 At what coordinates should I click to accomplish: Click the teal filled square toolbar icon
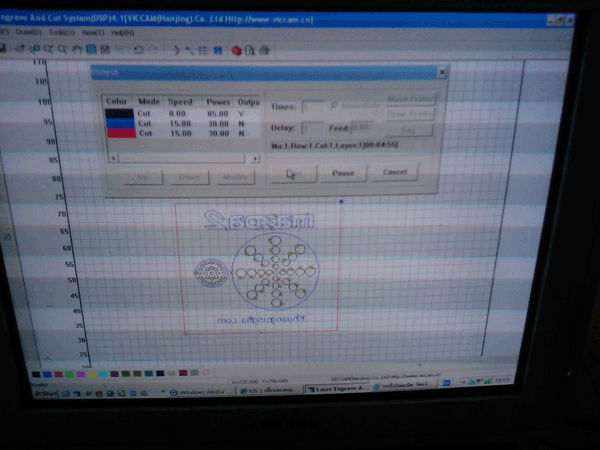(x=91, y=49)
